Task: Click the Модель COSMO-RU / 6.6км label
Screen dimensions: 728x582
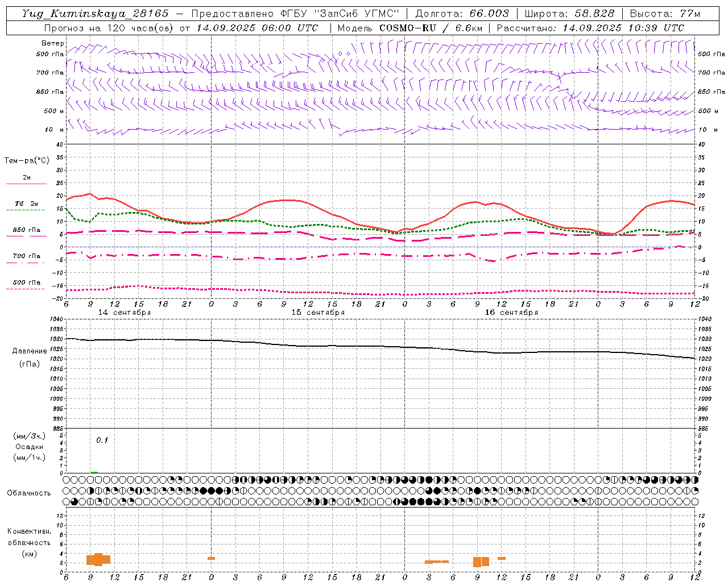Action: coord(409,28)
